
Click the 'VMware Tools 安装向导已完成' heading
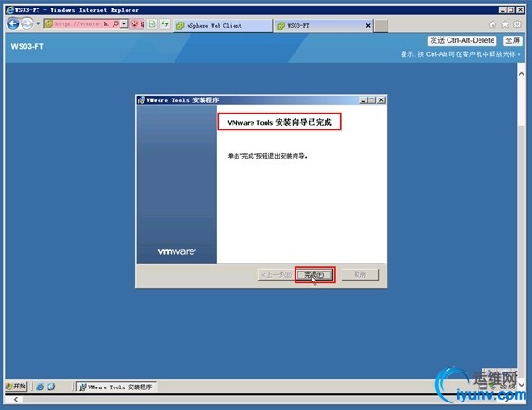pyautogui.click(x=280, y=122)
